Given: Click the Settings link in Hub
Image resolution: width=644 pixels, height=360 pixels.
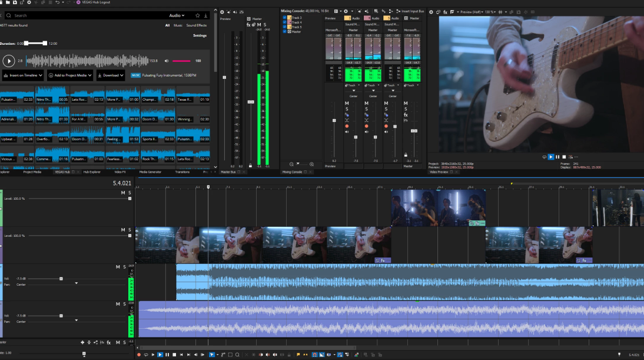Looking at the screenshot, I should tap(200, 35).
